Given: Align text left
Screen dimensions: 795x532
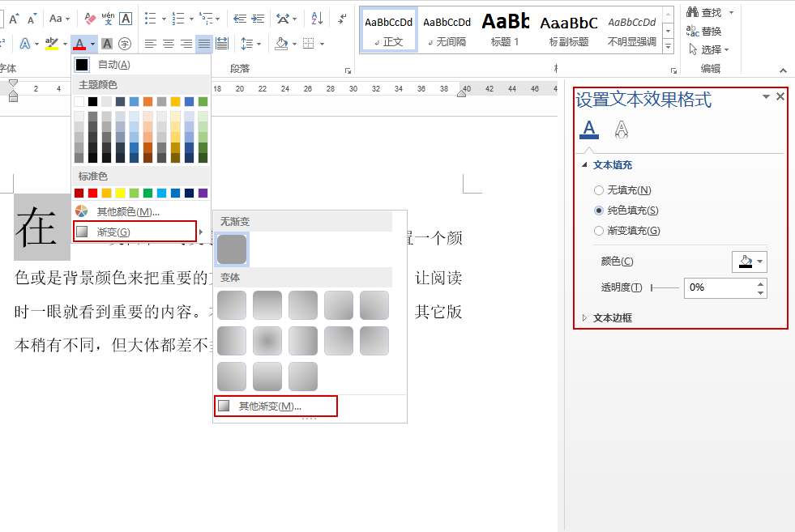Looking at the screenshot, I should [x=150, y=44].
